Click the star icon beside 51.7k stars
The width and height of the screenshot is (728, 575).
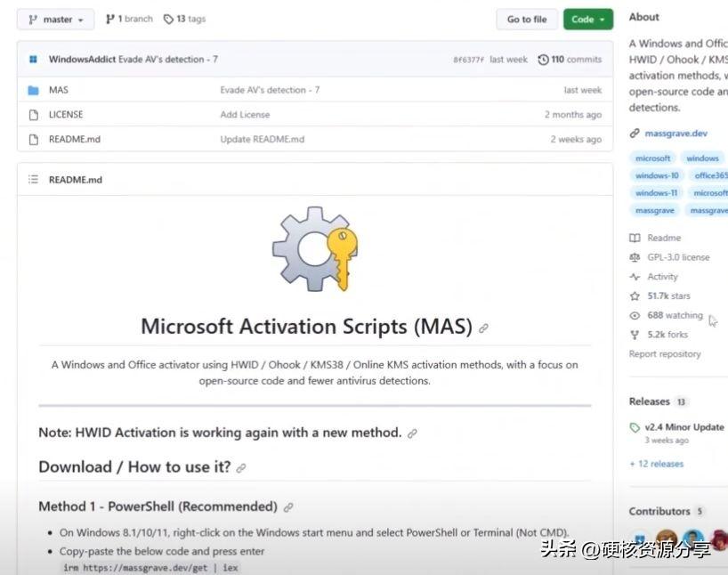tap(635, 296)
